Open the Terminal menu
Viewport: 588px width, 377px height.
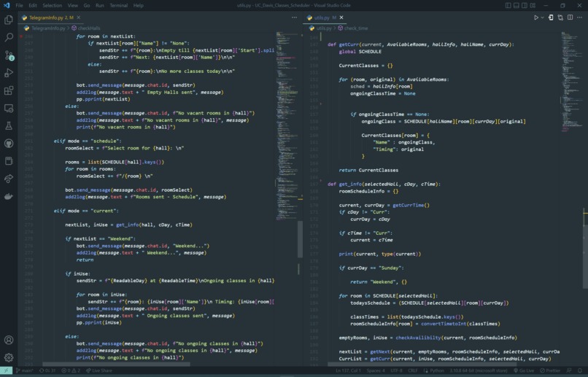pyautogui.click(x=118, y=5)
